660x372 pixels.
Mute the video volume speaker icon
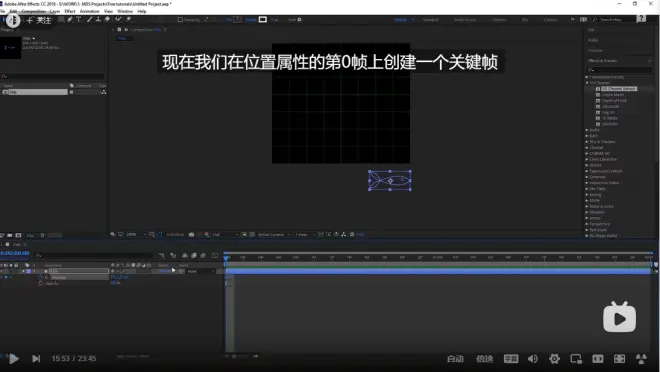click(x=533, y=359)
